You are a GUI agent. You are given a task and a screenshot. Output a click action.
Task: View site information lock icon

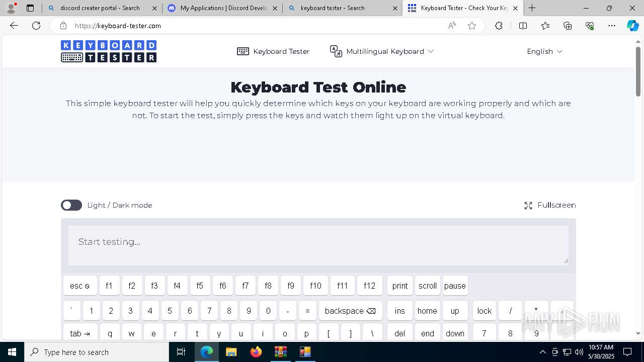tap(63, 26)
